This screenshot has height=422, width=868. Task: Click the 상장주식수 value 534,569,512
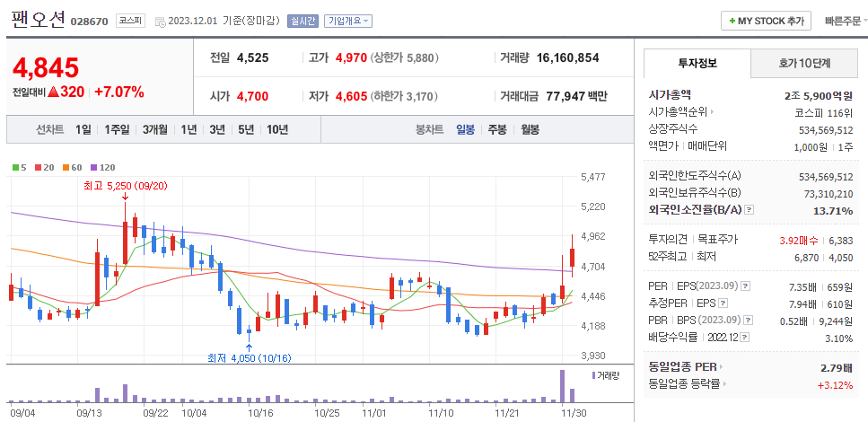click(826, 130)
